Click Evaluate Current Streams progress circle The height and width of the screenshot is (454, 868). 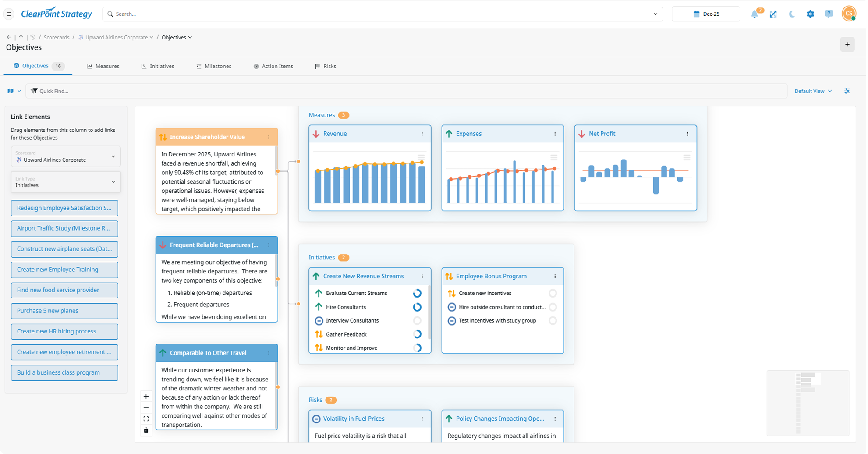[x=418, y=294]
